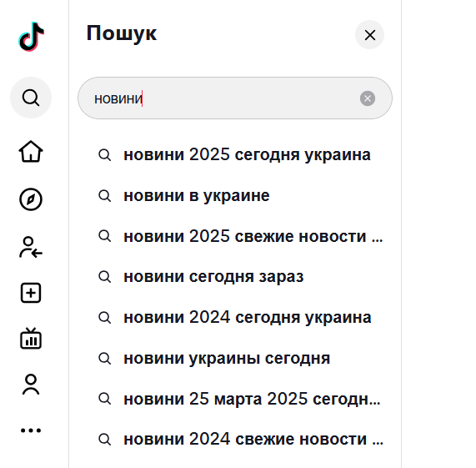This screenshot has height=468, width=476.
Task: Open the Explore compass icon
Action: pyautogui.click(x=31, y=199)
